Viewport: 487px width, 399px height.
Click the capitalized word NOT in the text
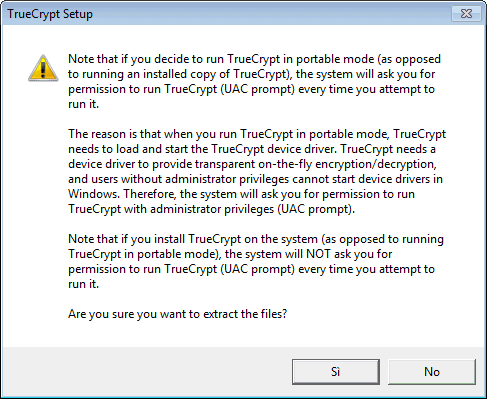[318, 254]
